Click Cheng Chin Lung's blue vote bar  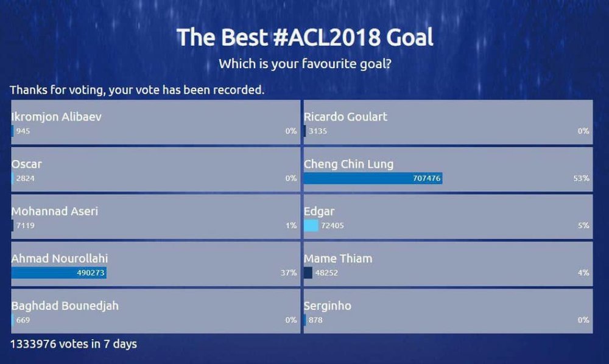point(373,178)
